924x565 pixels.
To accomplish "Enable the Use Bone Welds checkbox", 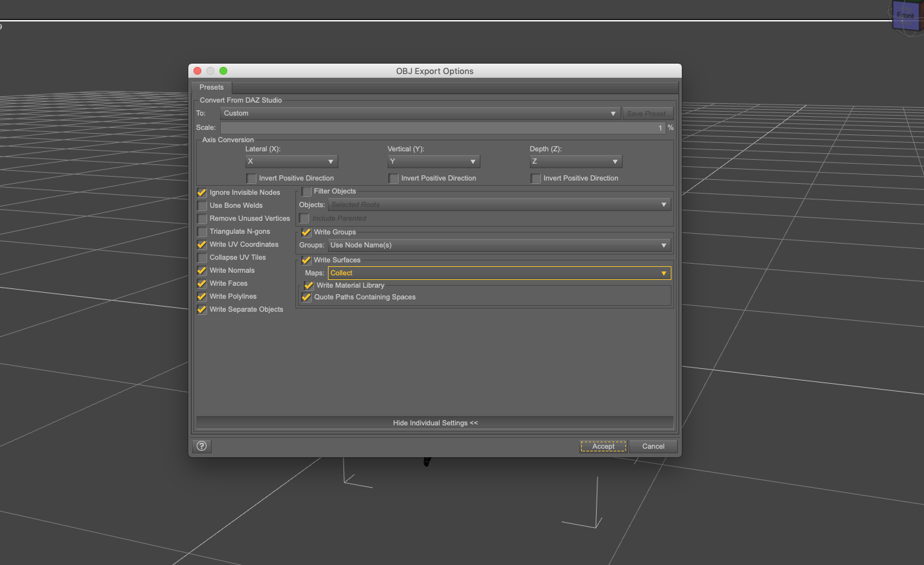I will point(203,206).
